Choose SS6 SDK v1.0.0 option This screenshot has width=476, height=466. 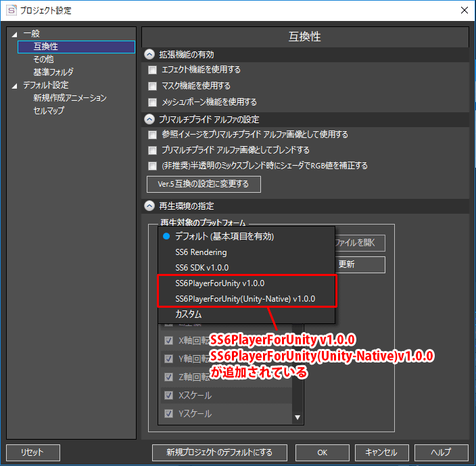coord(247,267)
